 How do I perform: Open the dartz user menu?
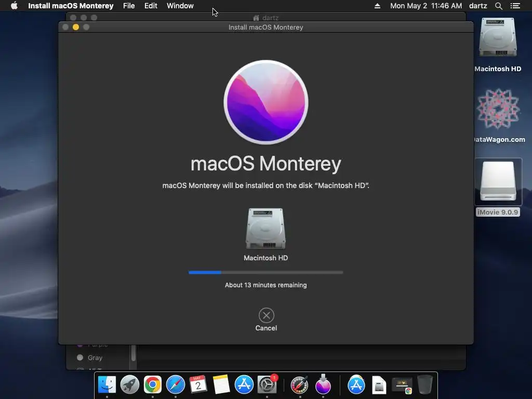click(478, 6)
